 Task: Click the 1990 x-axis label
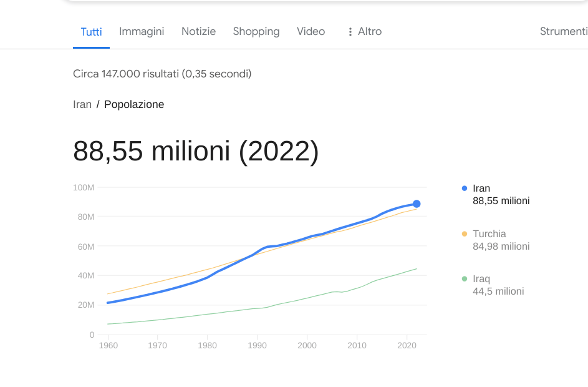pyautogui.click(x=257, y=345)
